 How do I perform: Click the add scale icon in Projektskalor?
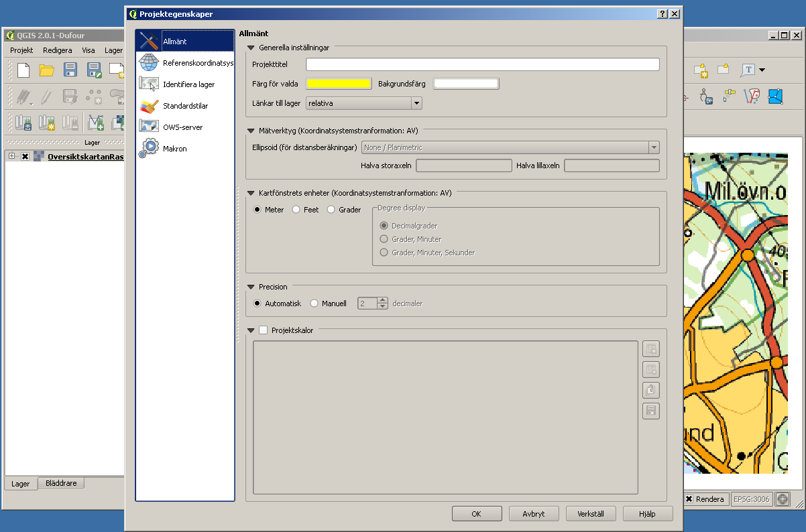point(650,348)
